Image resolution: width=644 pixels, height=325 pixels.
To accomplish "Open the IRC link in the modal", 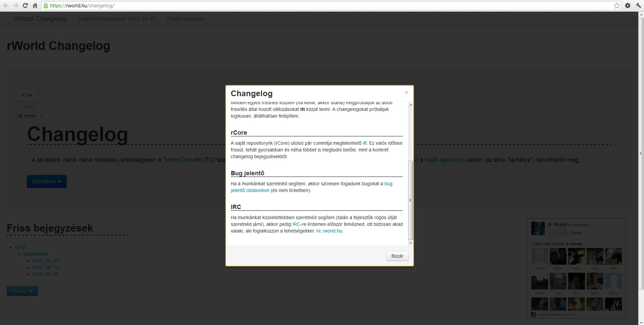I will pyautogui.click(x=296, y=224).
